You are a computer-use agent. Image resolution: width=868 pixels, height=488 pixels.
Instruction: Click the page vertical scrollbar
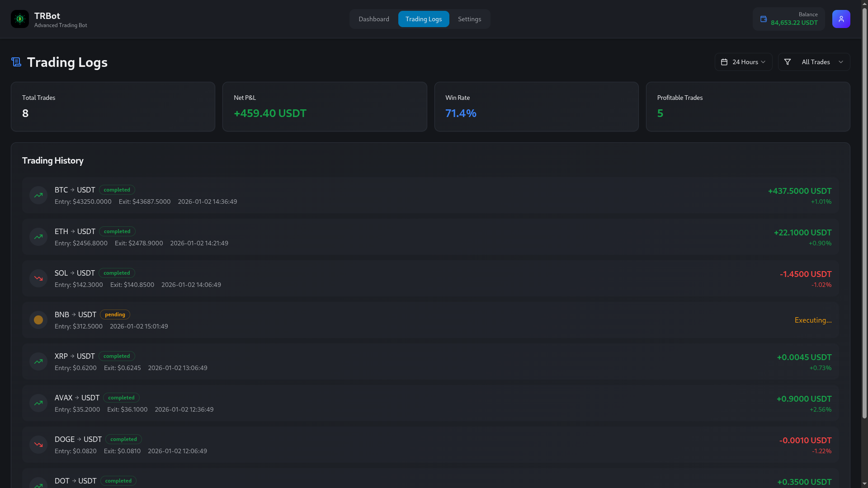pos(864,212)
